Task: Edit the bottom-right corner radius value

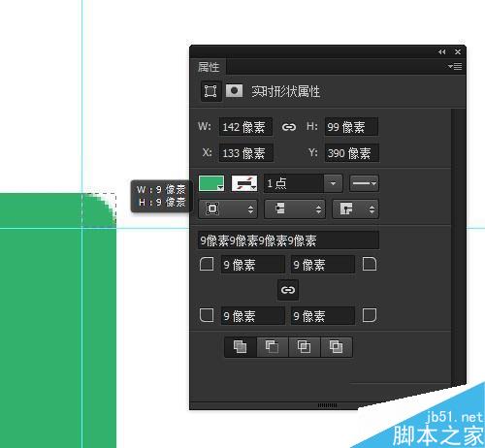Action: pyautogui.click(x=323, y=316)
